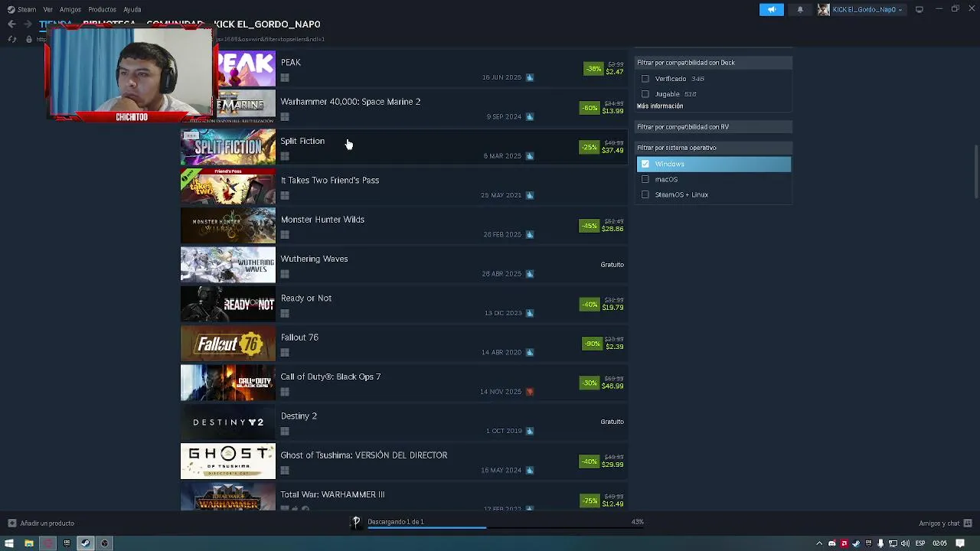Click the download progress bar
980x551 pixels.
click(x=505, y=527)
